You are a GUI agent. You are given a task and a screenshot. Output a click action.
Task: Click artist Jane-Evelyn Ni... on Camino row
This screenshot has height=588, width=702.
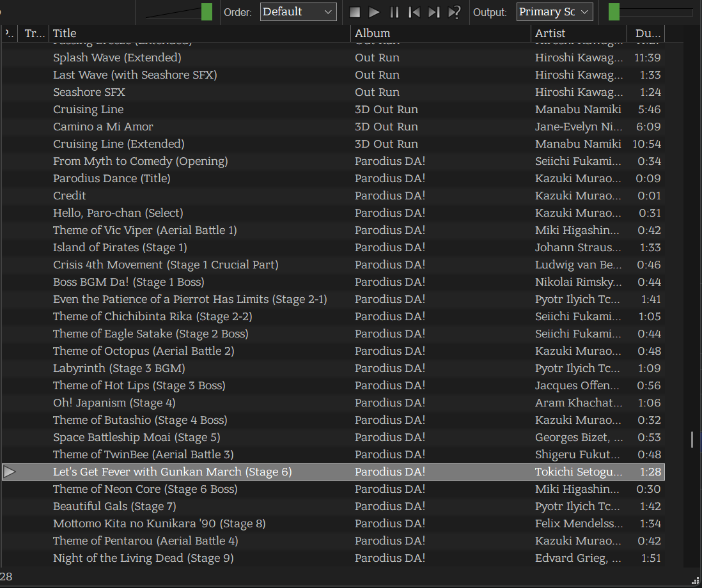coord(579,127)
